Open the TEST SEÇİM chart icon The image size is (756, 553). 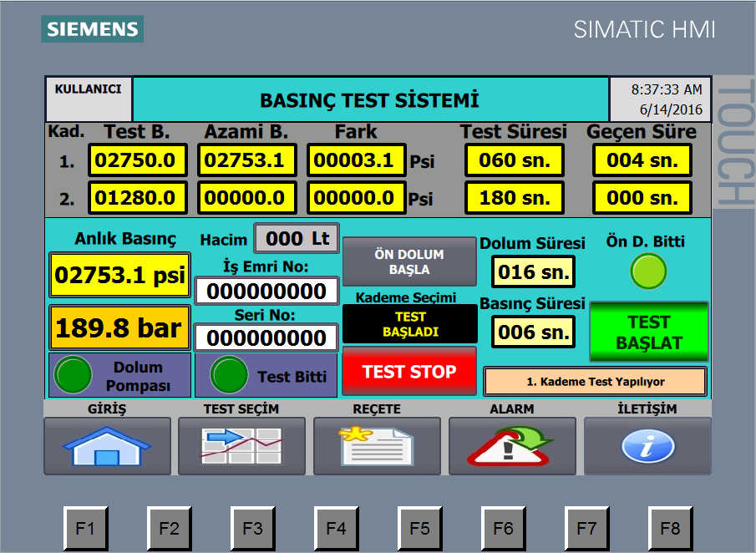point(241,446)
